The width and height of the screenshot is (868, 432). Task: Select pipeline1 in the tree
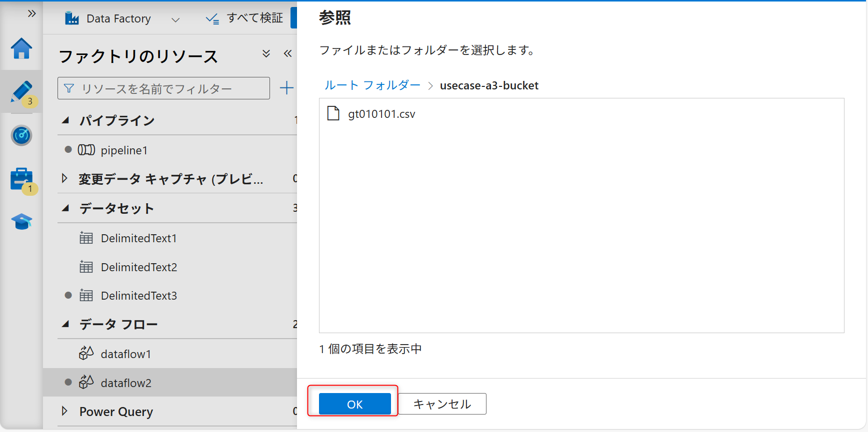click(123, 150)
